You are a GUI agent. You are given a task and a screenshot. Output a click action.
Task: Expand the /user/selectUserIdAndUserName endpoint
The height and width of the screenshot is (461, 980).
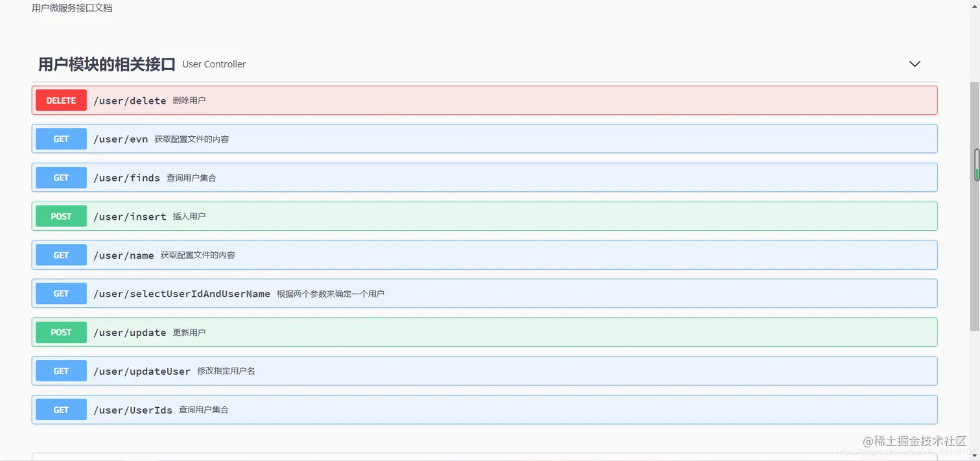(x=484, y=294)
